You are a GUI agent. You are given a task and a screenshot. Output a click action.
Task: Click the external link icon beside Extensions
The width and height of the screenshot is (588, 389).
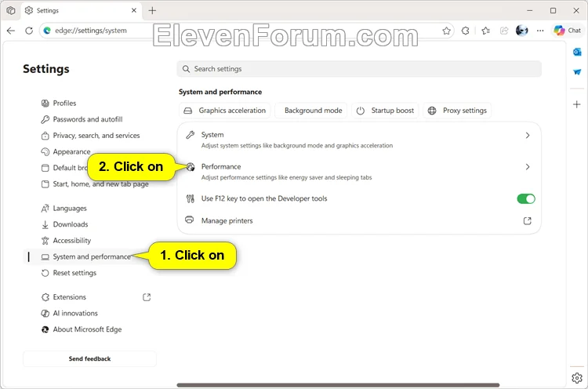tap(147, 297)
